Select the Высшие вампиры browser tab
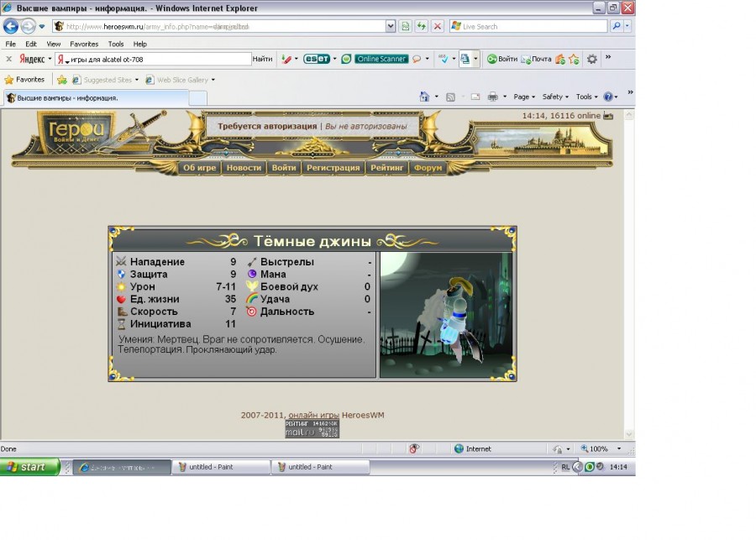This screenshot has height=540, width=756. [x=97, y=98]
